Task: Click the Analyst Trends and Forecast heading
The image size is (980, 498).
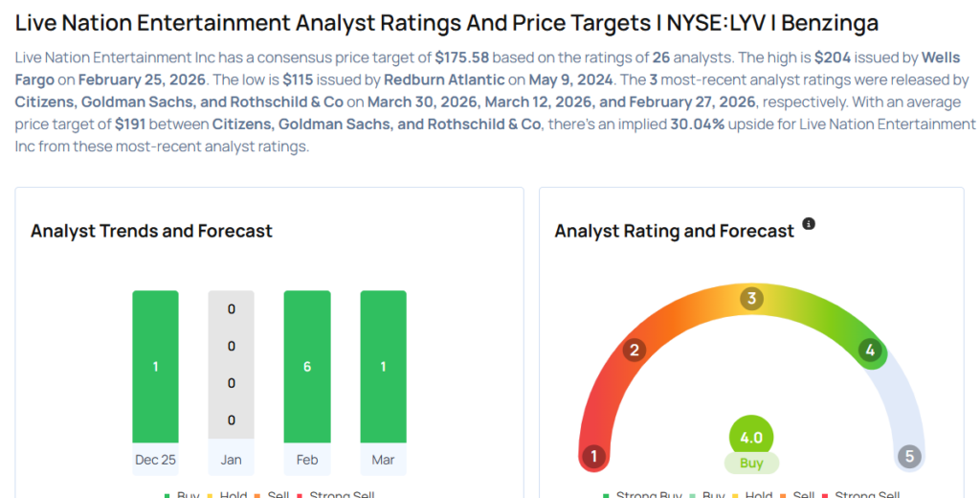Action: pos(151,231)
